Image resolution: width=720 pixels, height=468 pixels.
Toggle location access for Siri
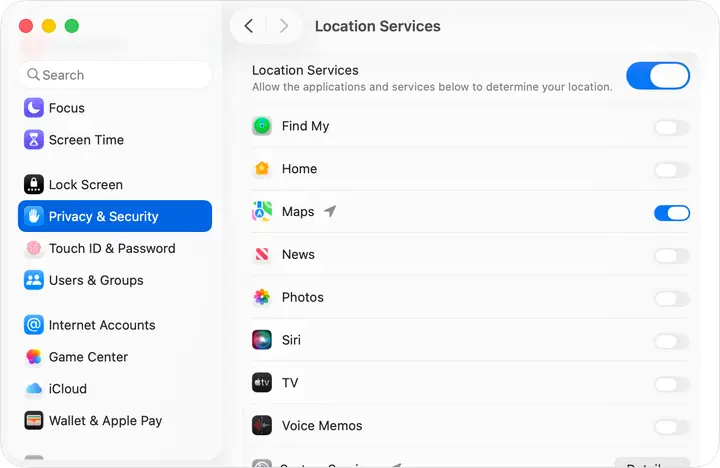pos(671,341)
